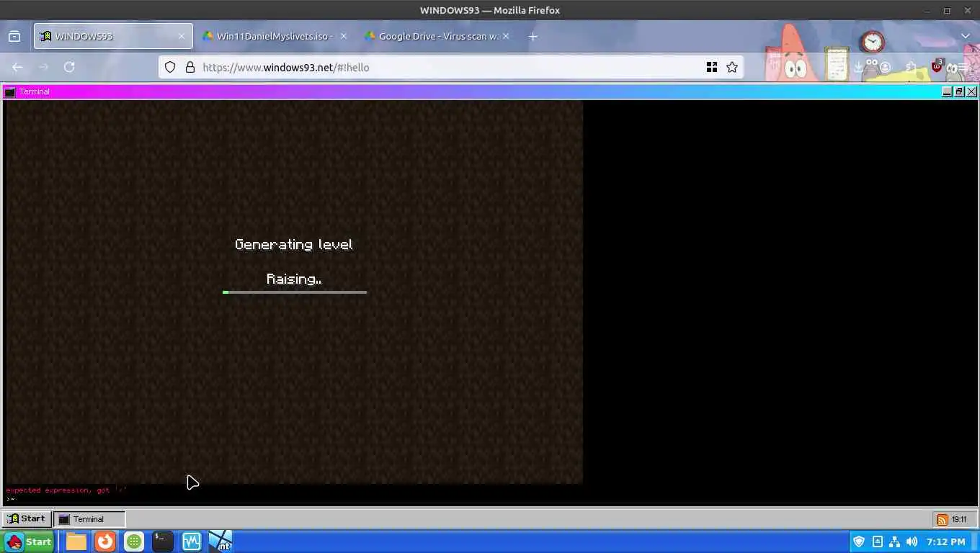Open the extensions puzzle-piece menu

pos(911,67)
